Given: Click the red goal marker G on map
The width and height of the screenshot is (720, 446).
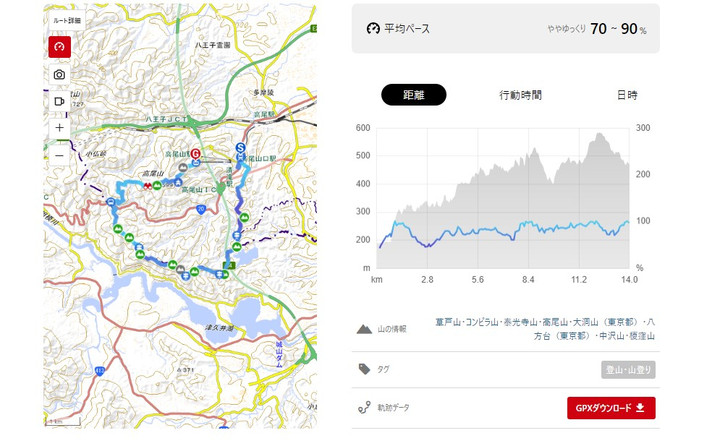Looking at the screenshot, I should [x=196, y=155].
